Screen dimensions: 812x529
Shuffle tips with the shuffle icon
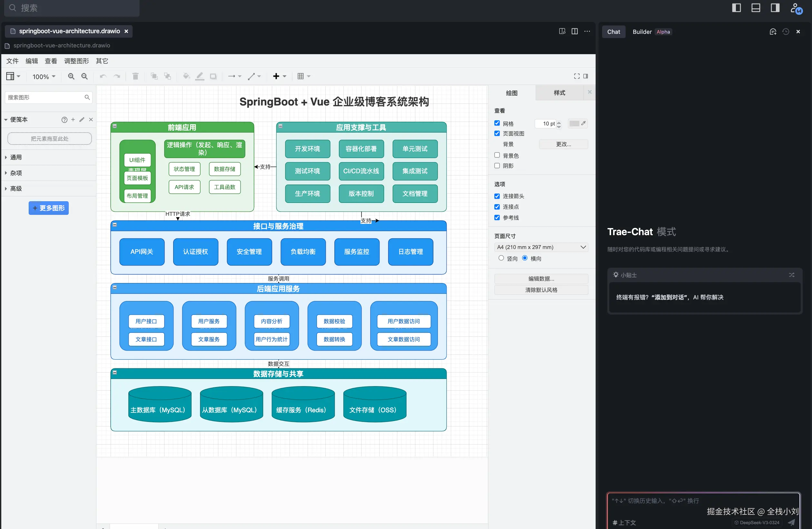point(792,275)
